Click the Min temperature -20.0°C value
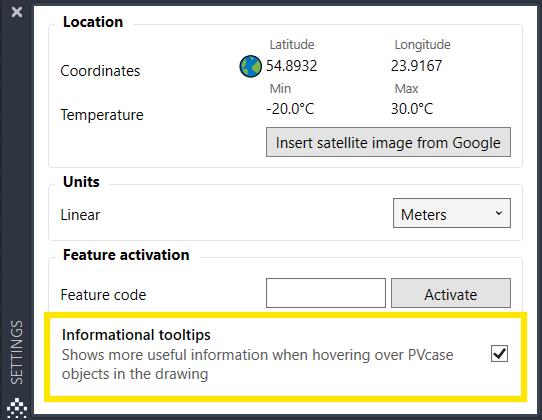This screenshot has height=420, width=542. tap(290, 109)
